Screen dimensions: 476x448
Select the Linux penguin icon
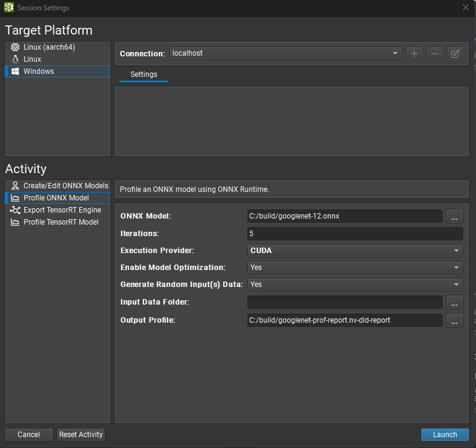(15, 59)
